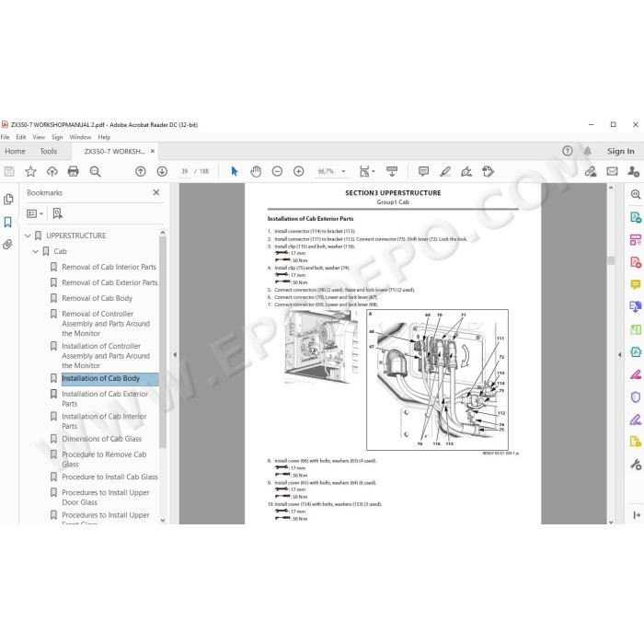Print the document with printer icon

(73, 171)
